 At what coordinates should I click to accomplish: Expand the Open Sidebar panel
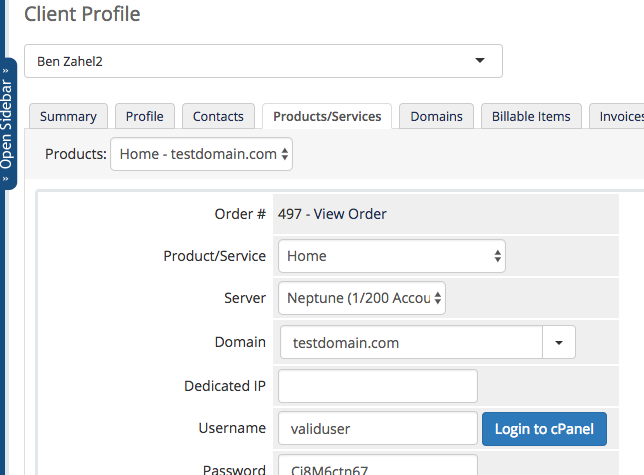[7, 124]
